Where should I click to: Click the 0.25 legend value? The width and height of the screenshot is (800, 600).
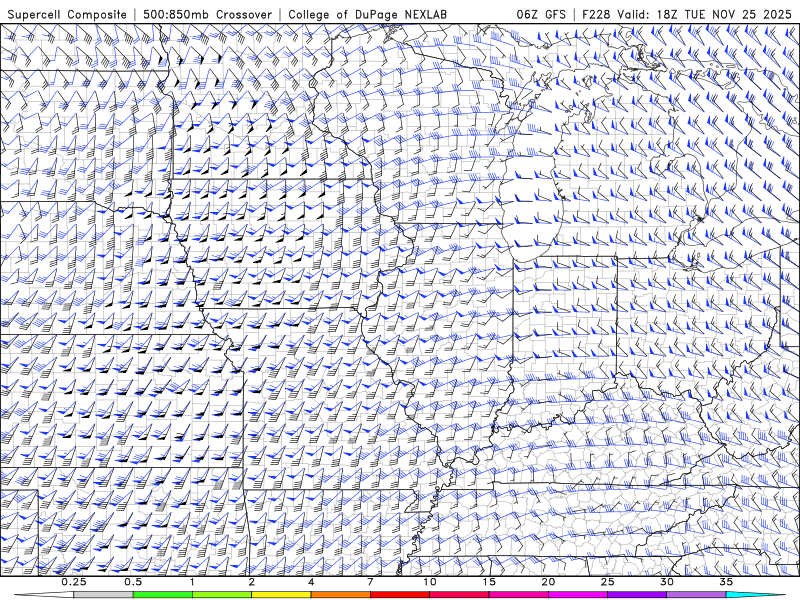73,582
